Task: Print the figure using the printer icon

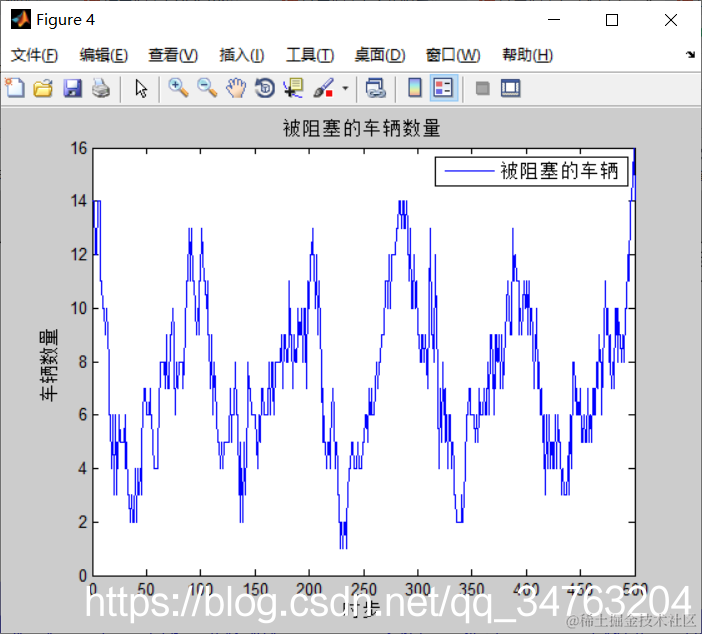Action: pyautogui.click(x=101, y=88)
